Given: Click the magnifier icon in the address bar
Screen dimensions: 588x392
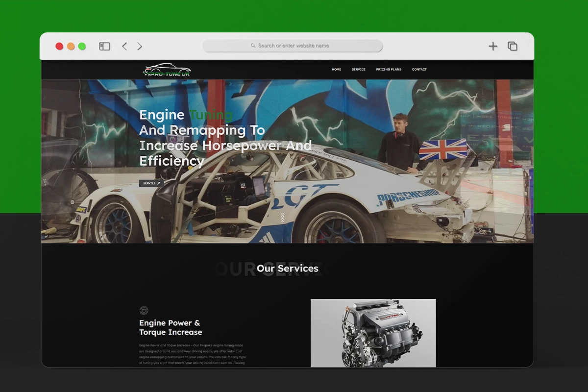Looking at the screenshot, I should tap(253, 46).
